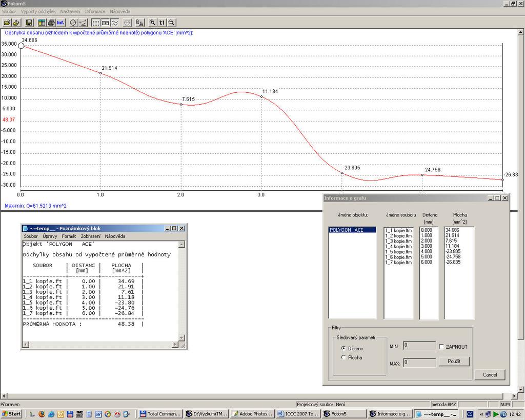The height and width of the screenshot is (420, 525).
Task: Select the circle tool icon
Action: (x=73, y=23)
